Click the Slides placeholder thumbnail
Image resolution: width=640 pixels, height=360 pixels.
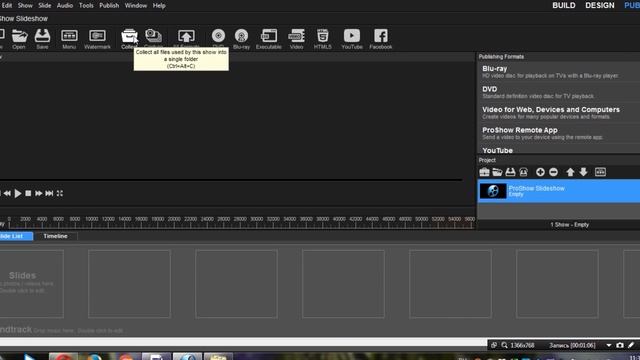(31, 284)
